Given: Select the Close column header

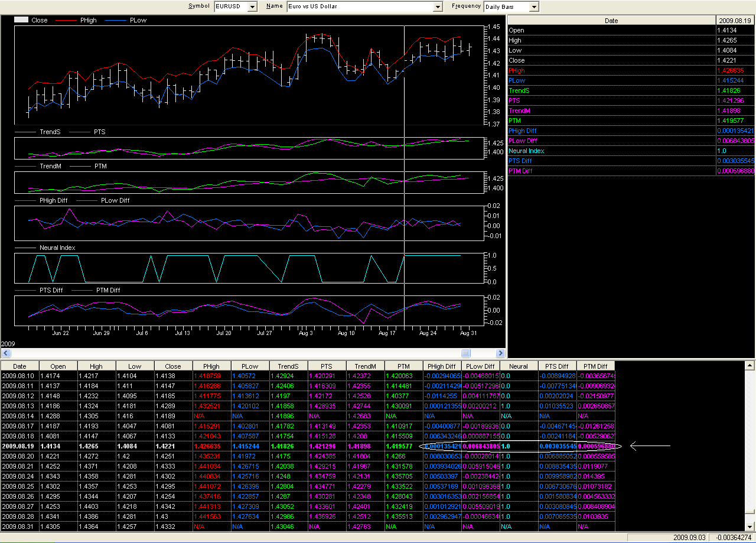Looking at the screenshot, I should (x=174, y=366).
